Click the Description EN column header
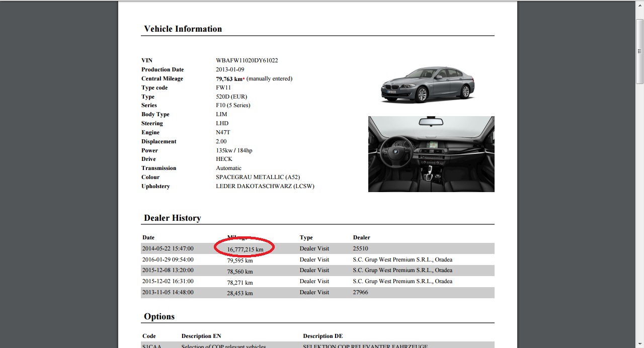 (x=201, y=336)
